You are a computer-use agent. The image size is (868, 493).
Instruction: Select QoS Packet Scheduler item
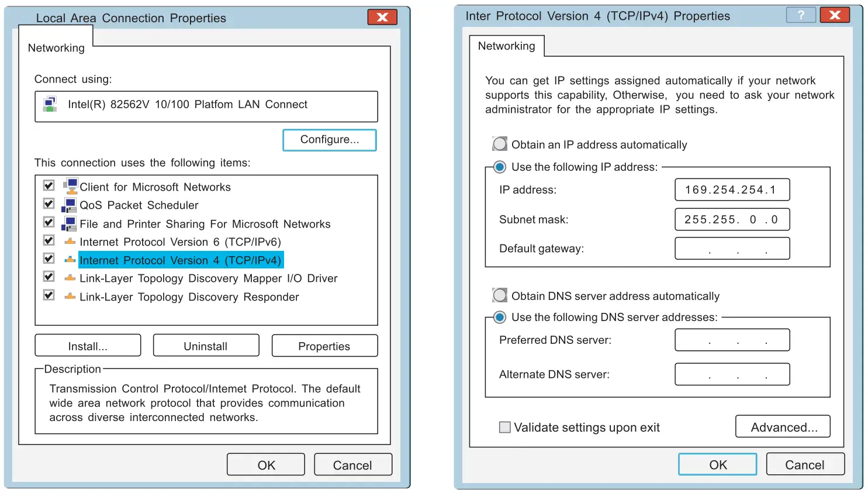[x=139, y=205]
